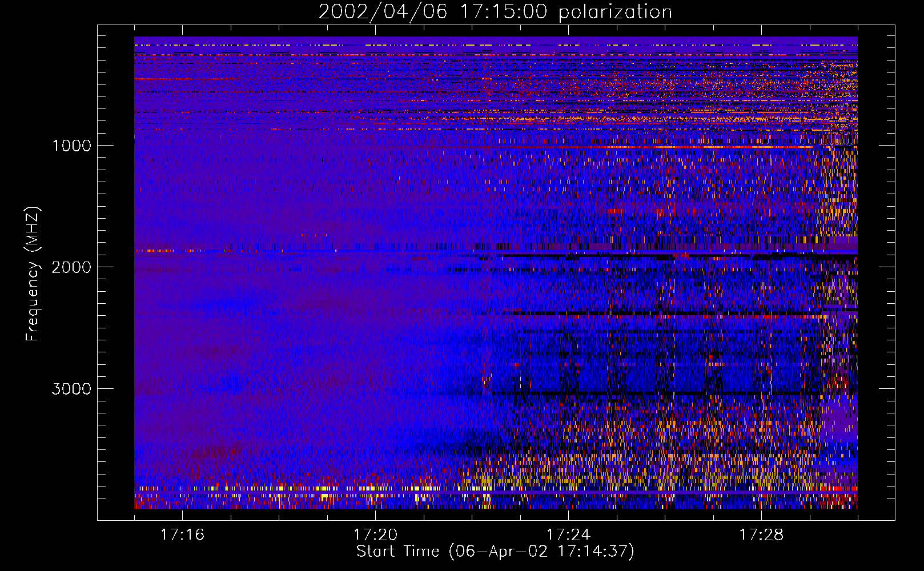The width and height of the screenshot is (924, 571).
Task: Click the 'Frequency (MHZ)' axis title
Action: click(33, 274)
